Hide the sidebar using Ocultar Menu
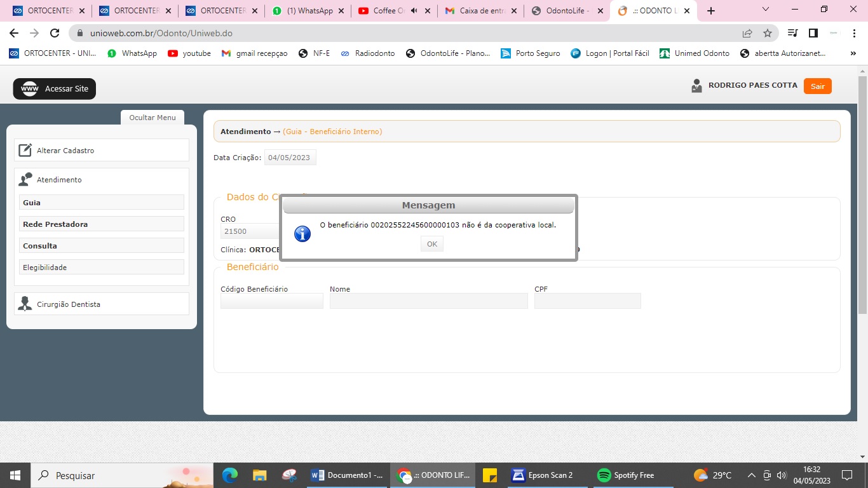 (x=153, y=118)
